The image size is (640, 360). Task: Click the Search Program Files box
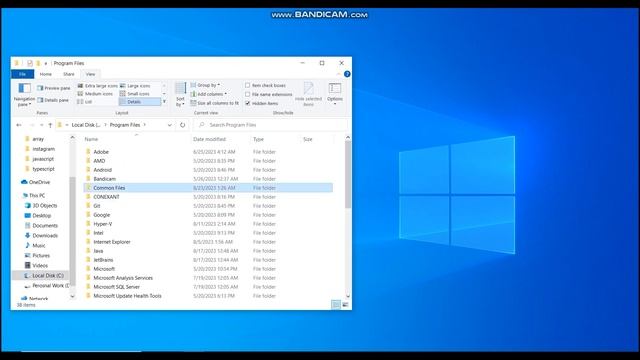[x=271, y=125]
